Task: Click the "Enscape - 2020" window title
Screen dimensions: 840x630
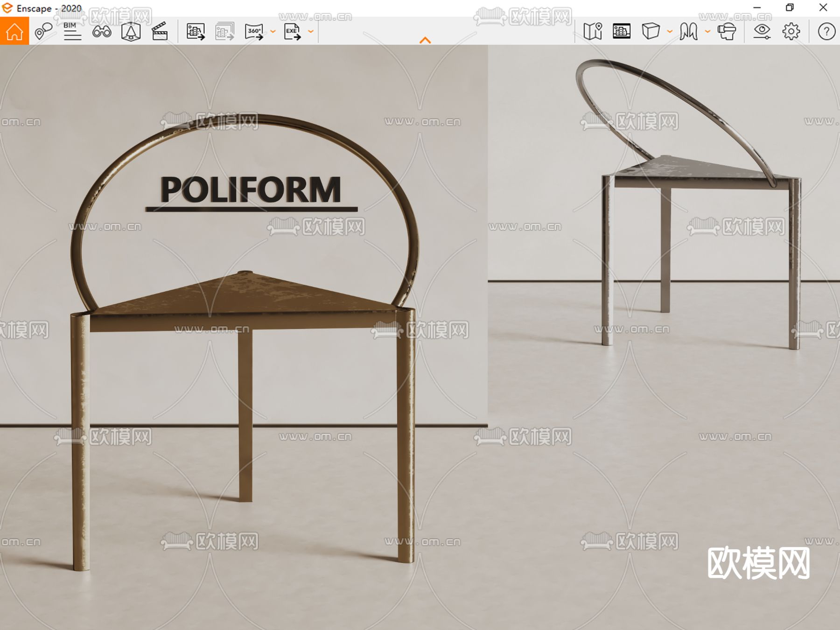Action: [49, 8]
